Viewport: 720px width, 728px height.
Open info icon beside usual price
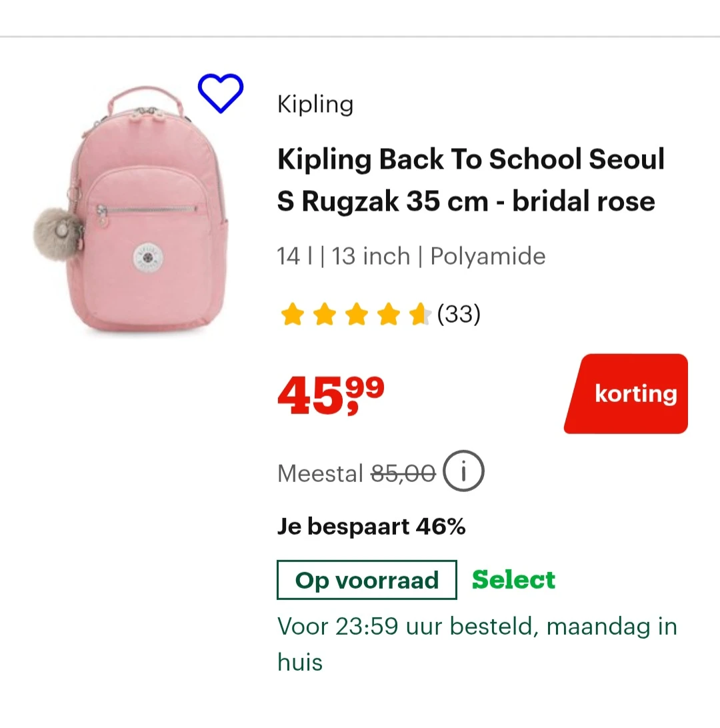(x=463, y=472)
